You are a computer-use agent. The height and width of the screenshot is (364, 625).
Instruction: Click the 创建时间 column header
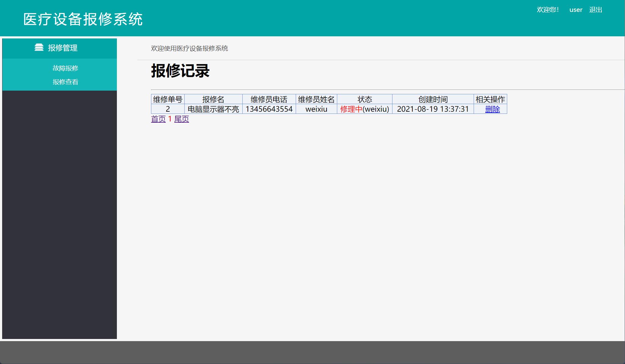pos(432,99)
